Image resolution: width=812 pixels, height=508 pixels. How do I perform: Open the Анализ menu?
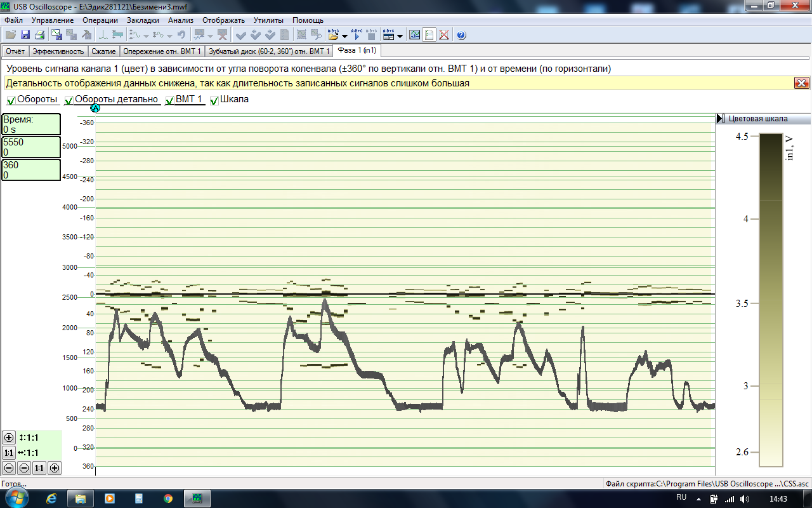pyautogui.click(x=180, y=20)
